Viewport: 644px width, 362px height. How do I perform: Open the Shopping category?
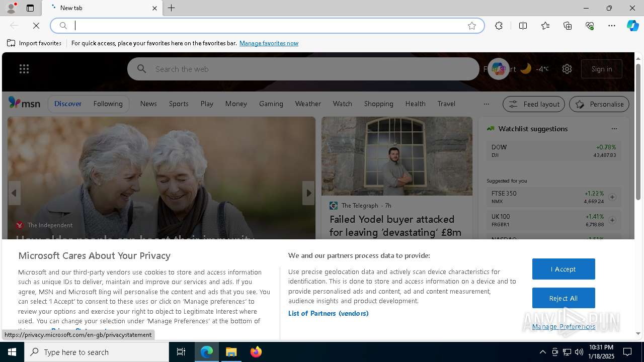(x=378, y=104)
